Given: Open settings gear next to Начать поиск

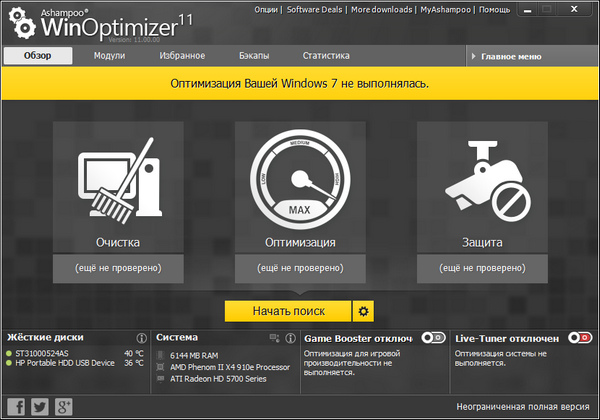Looking at the screenshot, I should pos(364,311).
